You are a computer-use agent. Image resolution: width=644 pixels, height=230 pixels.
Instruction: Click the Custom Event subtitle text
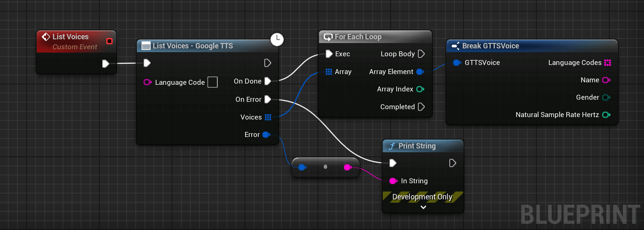75,47
